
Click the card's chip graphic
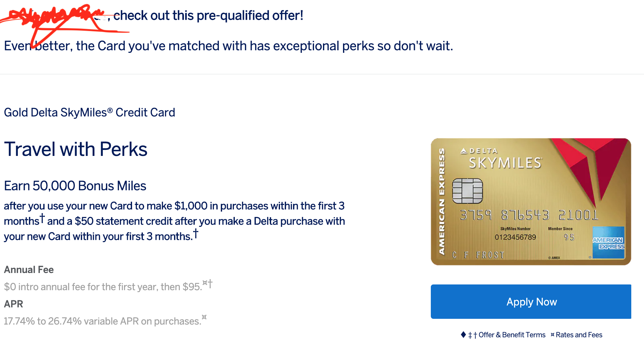[467, 191]
